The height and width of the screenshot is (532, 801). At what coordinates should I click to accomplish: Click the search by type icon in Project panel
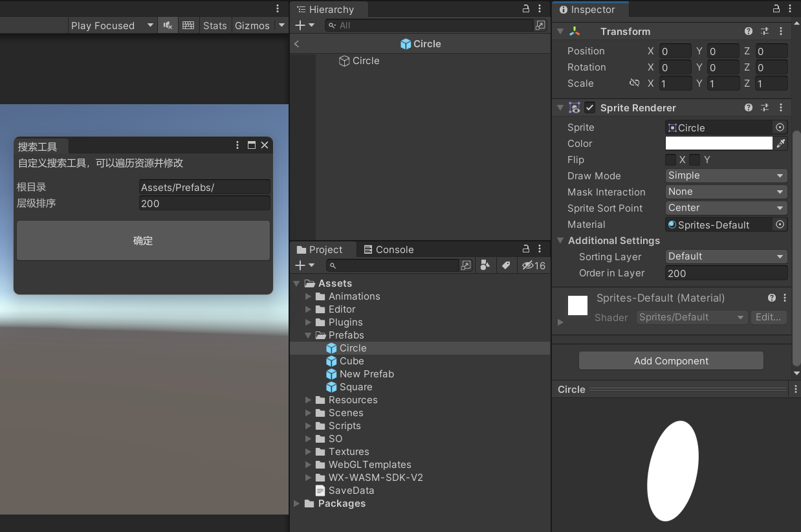click(x=485, y=265)
